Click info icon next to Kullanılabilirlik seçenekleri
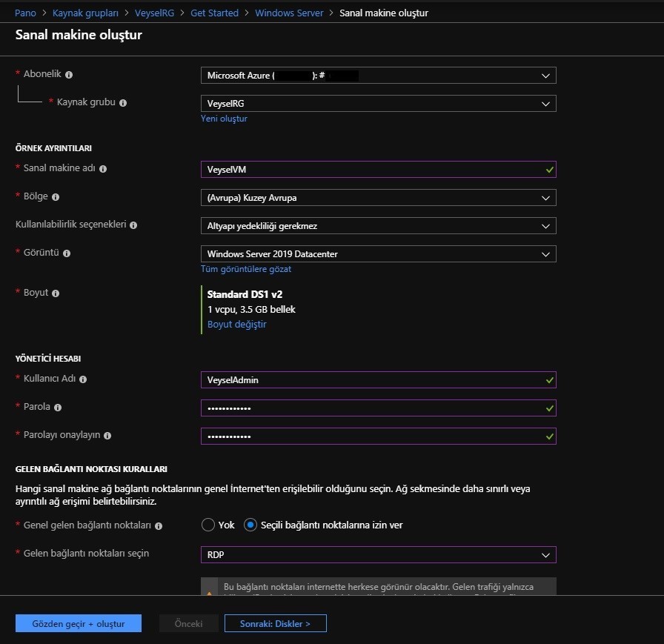This screenshot has height=644, width=664. click(133, 225)
